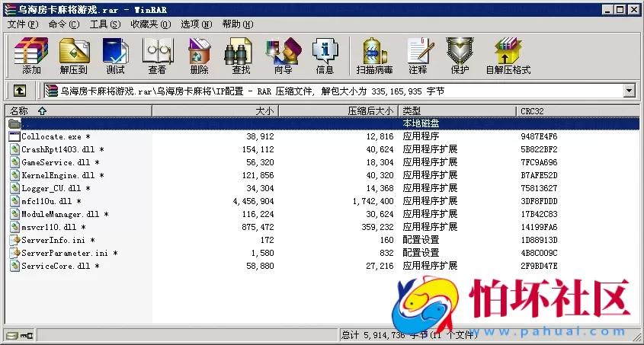Click the 解压到 (Extract to) icon
644x345 pixels.
point(74,56)
